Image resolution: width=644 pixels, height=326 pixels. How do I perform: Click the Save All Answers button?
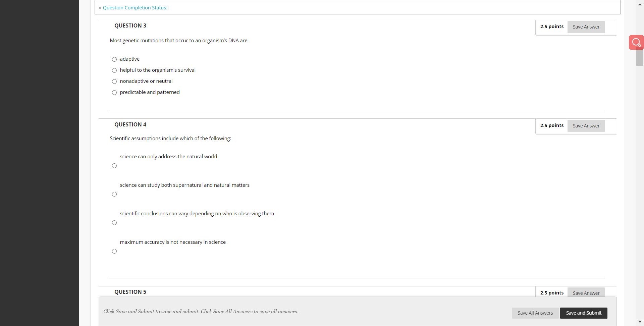535,313
